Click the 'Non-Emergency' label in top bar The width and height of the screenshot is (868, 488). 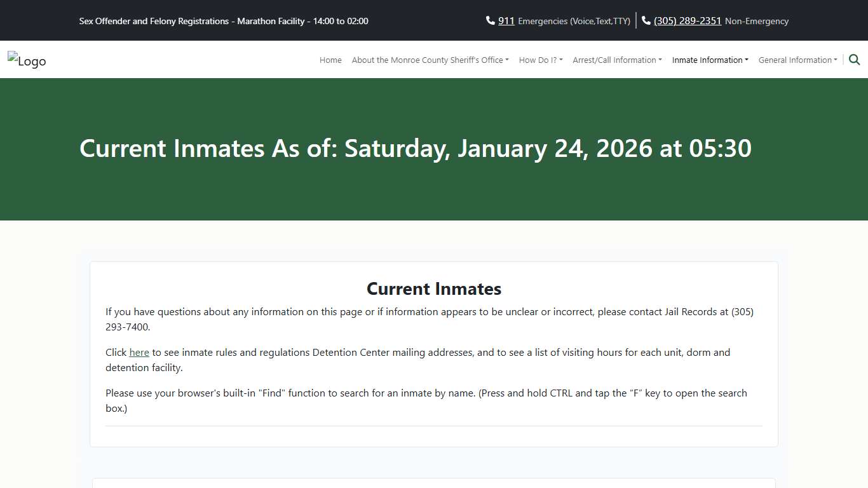pos(756,21)
